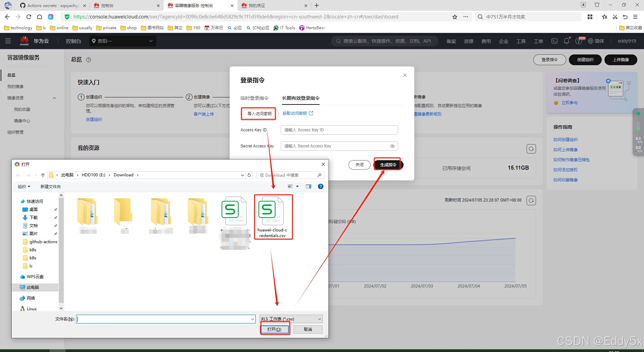Close the 登录指令 dialog with X

405,75
